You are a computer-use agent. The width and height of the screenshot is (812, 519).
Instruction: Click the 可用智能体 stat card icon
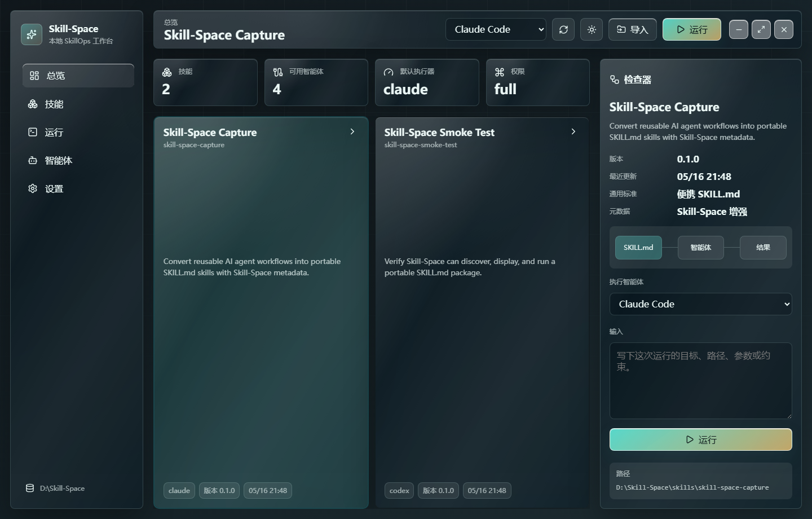pyautogui.click(x=278, y=72)
